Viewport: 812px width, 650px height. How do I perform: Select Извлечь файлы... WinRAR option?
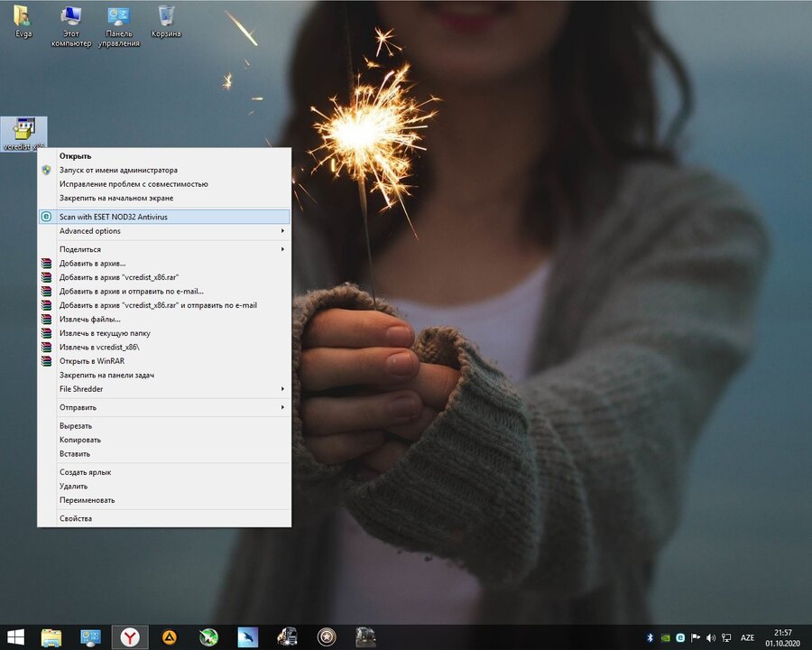[x=89, y=320]
